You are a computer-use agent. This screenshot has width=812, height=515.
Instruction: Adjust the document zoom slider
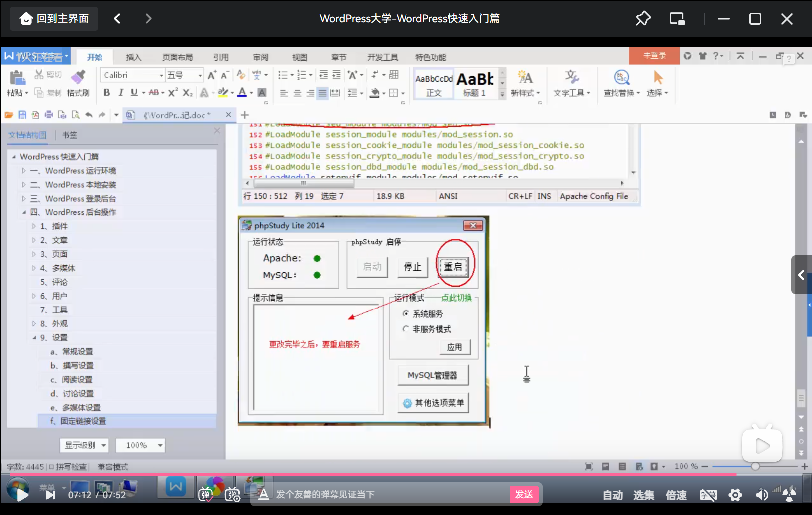(x=755, y=466)
